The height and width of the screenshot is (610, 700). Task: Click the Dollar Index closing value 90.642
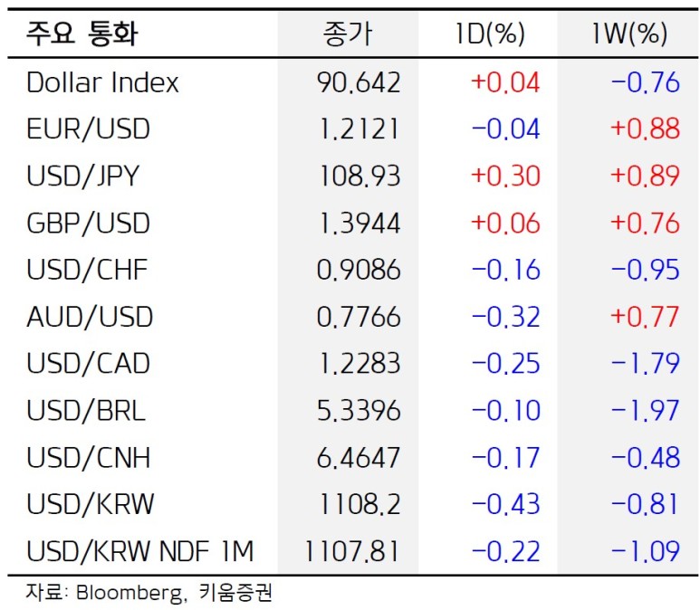click(x=359, y=82)
